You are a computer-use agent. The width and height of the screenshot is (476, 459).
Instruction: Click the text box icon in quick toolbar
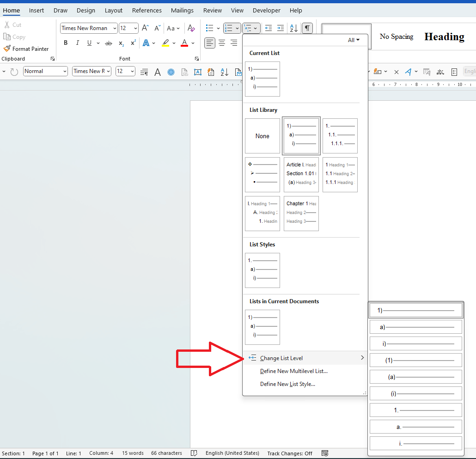(198, 72)
